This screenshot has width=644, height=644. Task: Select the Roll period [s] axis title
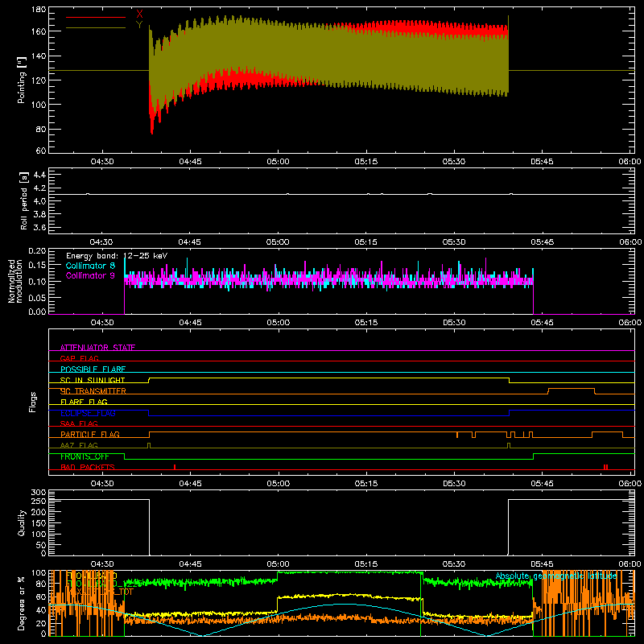pyautogui.click(x=24, y=200)
